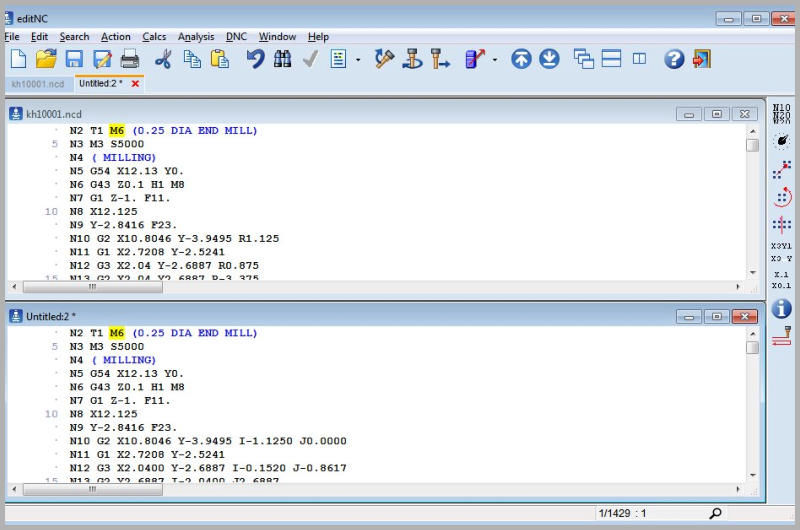Open a file with the folder icon
The image size is (800, 530).
pyautogui.click(x=46, y=59)
